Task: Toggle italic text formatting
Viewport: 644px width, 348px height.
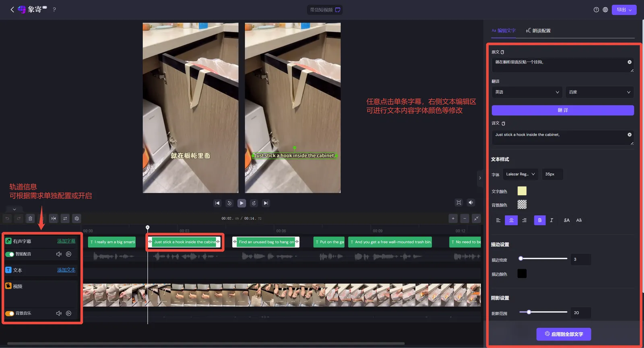Action: (x=551, y=220)
